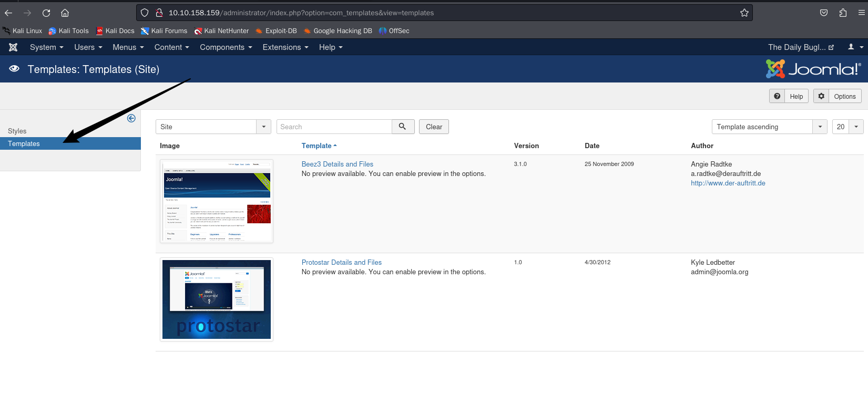This screenshot has width=868, height=404.
Task: Collapse the sidebar with circular arrow icon
Action: pos(131,118)
